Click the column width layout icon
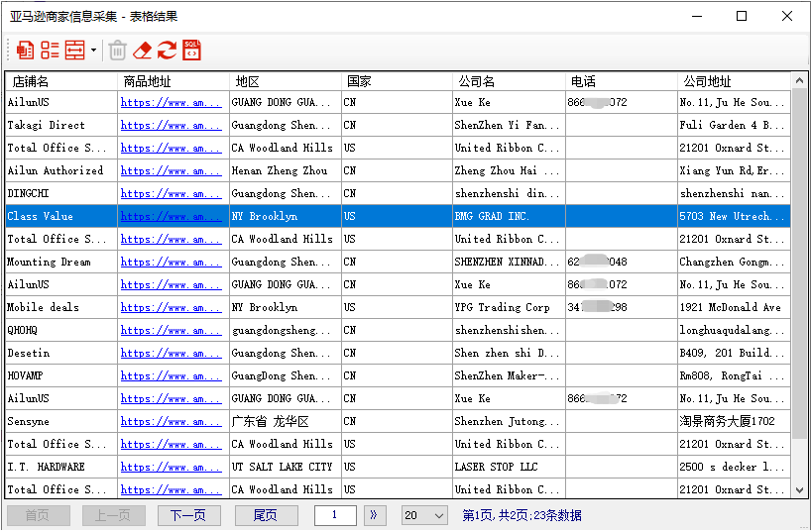The height and width of the screenshot is (532, 811). 74,50
